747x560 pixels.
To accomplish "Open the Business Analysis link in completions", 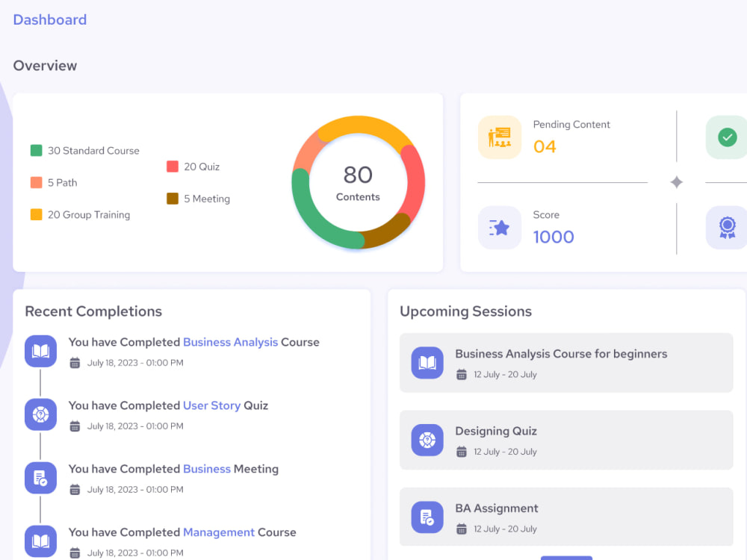I will tap(230, 342).
